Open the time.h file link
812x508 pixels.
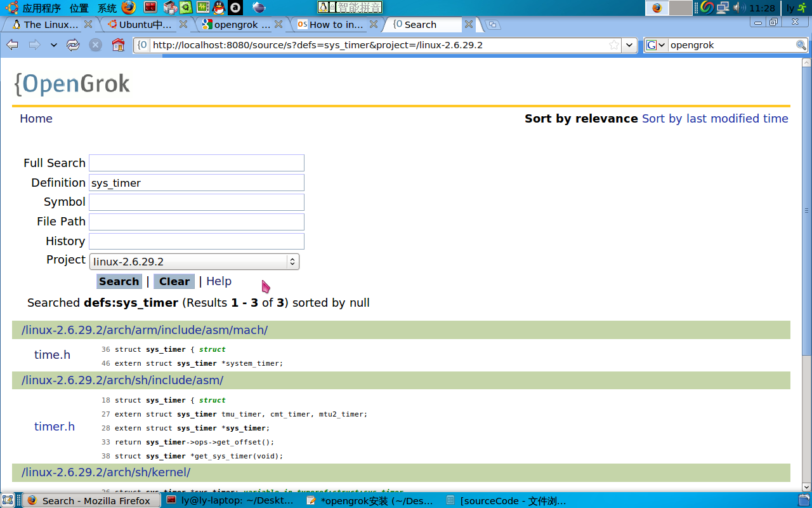pos(52,355)
